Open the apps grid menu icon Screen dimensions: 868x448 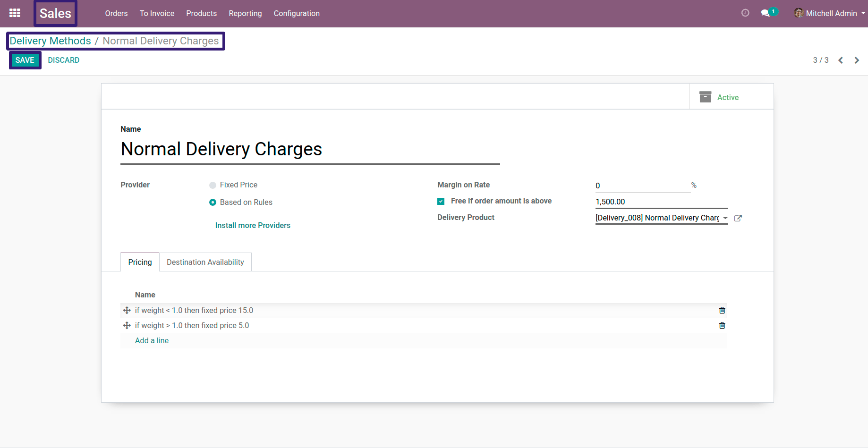click(15, 13)
